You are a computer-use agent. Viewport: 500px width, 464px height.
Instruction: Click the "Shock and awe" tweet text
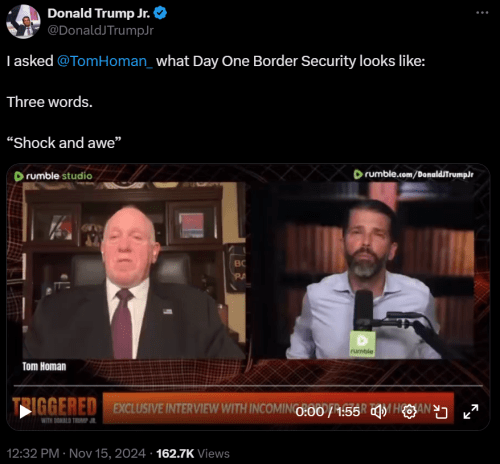click(64, 143)
